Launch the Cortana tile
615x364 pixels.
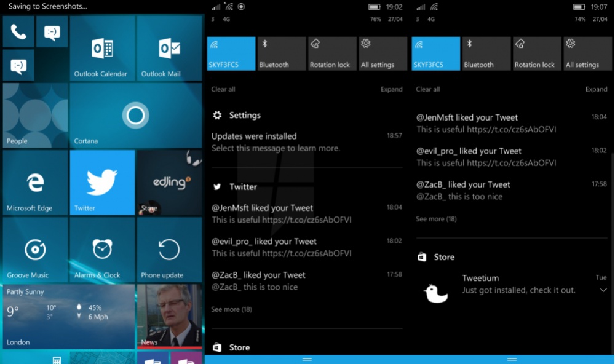[136, 116]
